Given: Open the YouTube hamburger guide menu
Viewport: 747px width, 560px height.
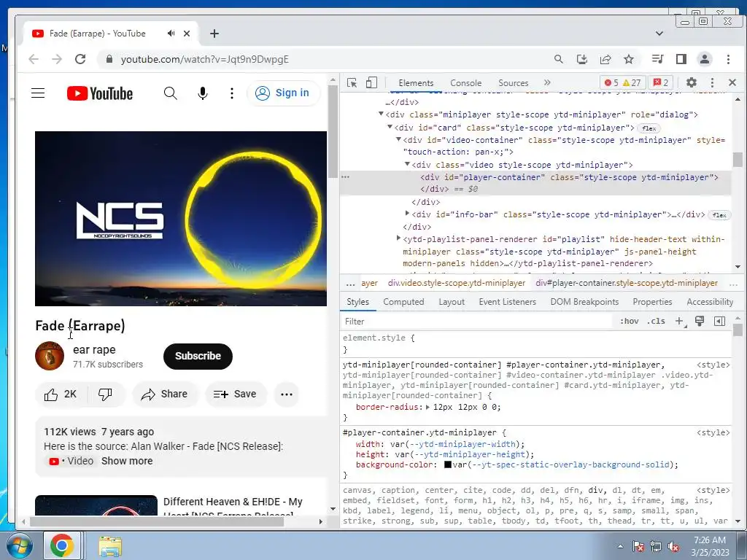Looking at the screenshot, I should coord(38,93).
